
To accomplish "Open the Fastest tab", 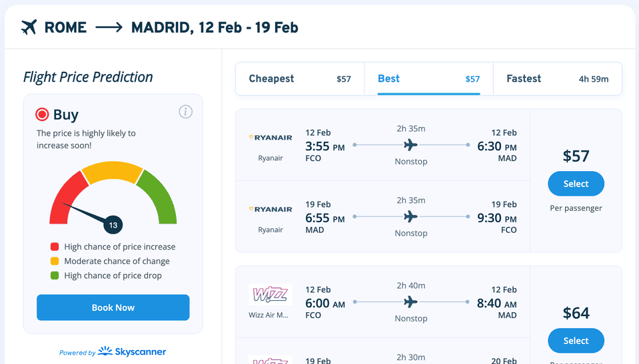I will 557,79.
